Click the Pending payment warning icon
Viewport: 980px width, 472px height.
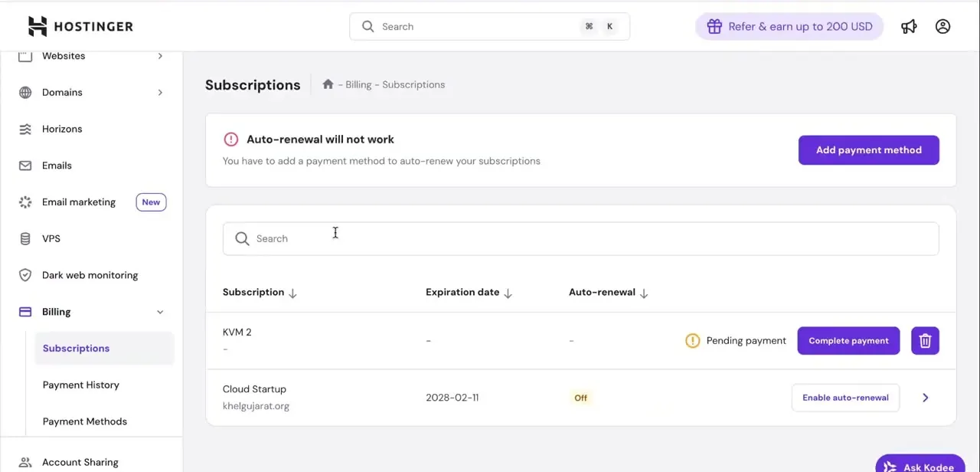click(x=692, y=341)
